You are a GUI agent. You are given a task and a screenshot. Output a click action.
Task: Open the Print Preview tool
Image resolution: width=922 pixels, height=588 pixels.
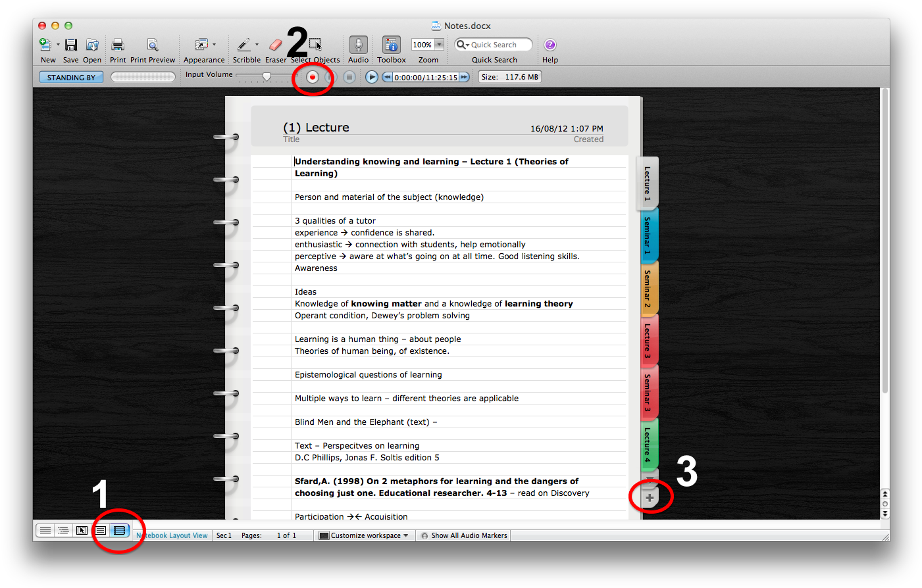[x=153, y=45]
